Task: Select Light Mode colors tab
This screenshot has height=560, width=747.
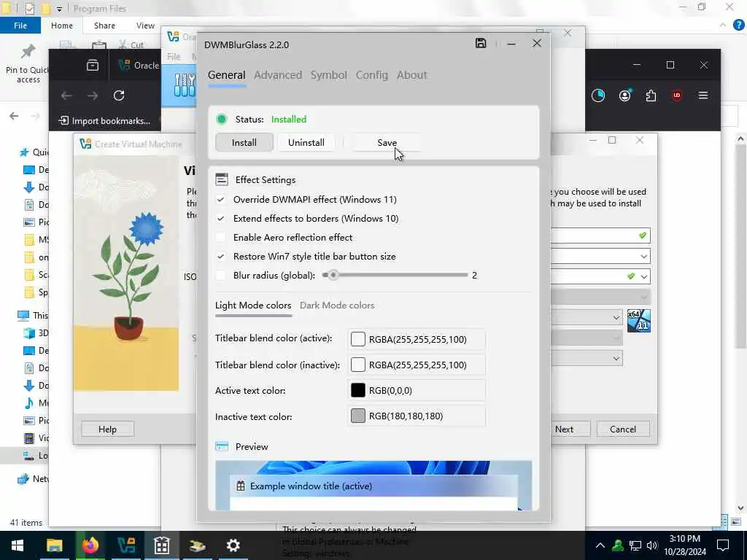Action: [253, 306]
